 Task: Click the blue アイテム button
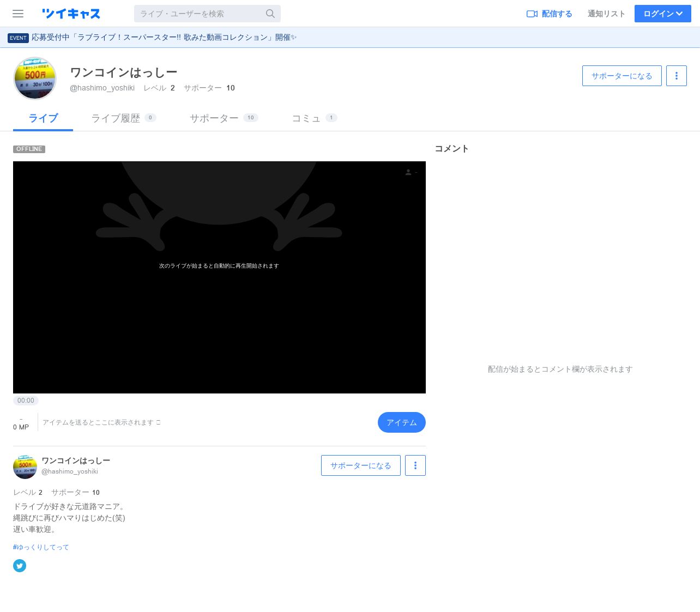tap(402, 422)
